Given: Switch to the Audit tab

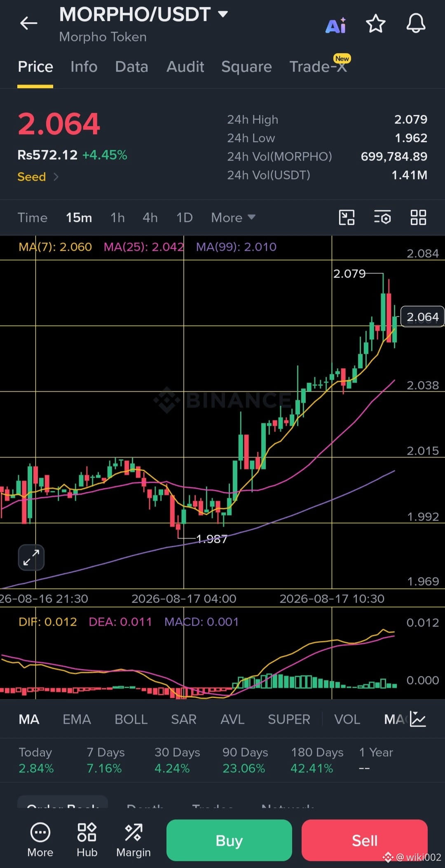Looking at the screenshot, I should 185,67.
